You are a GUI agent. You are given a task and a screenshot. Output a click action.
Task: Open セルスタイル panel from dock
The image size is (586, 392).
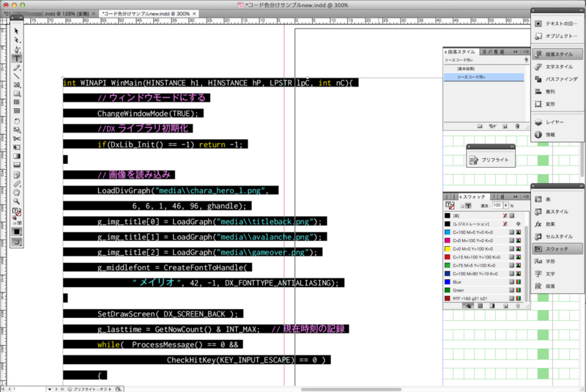click(x=557, y=237)
